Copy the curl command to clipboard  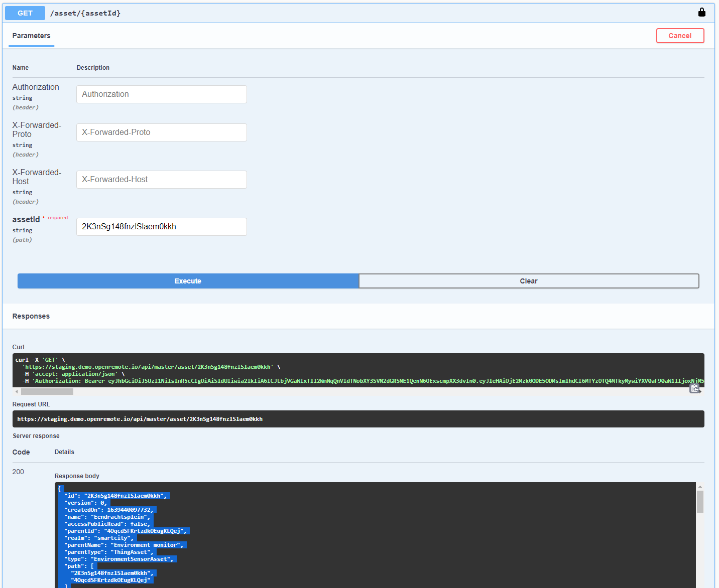click(694, 388)
